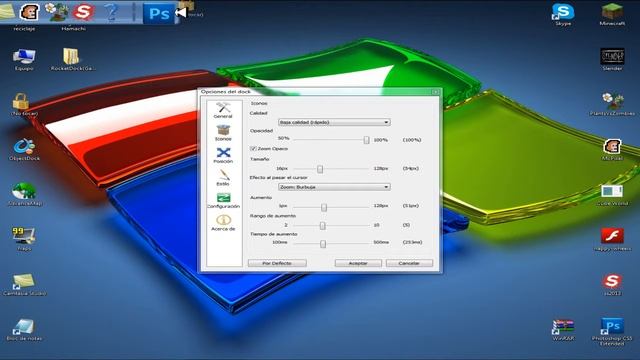640x360 pixels.
Task: Open the Minecraft desktop icon
Action: tap(612, 14)
